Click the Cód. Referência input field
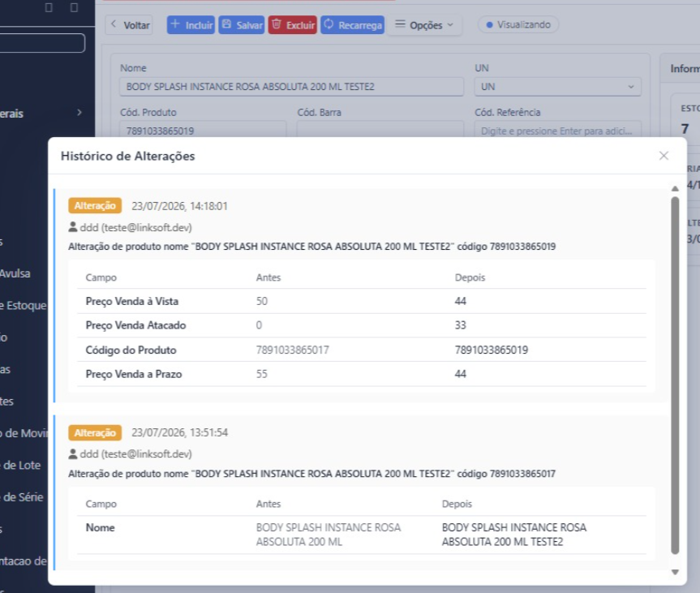Image resolution: width=700 pixels, height=593 pixels. pos(557,130)
